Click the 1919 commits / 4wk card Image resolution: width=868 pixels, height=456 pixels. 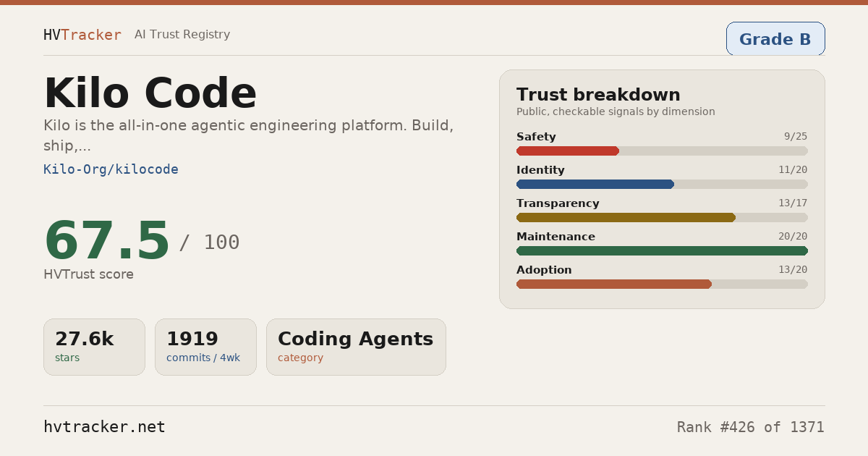tap(205, 347)
